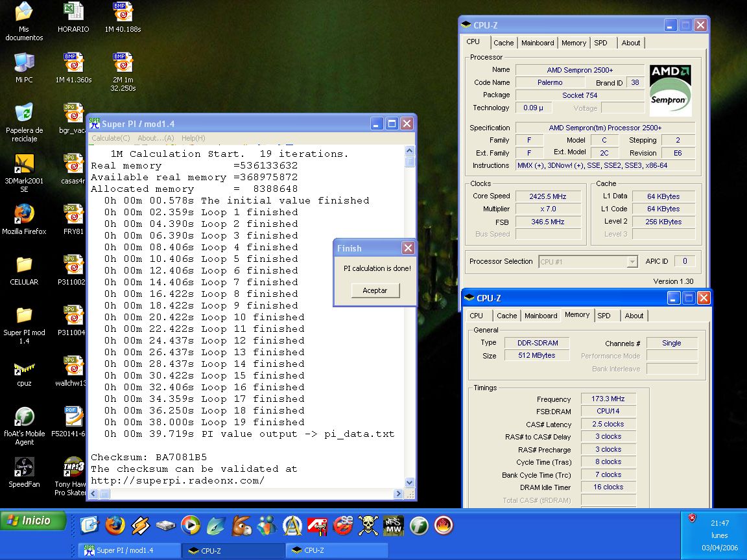The height and width of the screenshot is (560, 747).
Task: Open Help menu in Super PI
Action: 193,138
